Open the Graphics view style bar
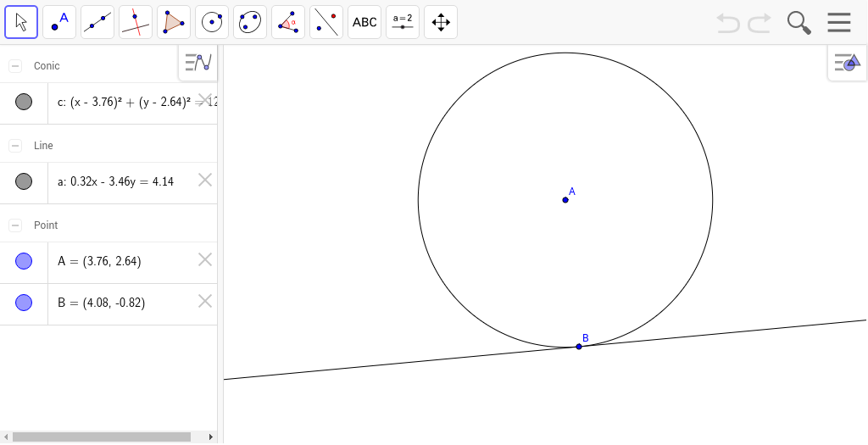 click(x=848, y=63)
